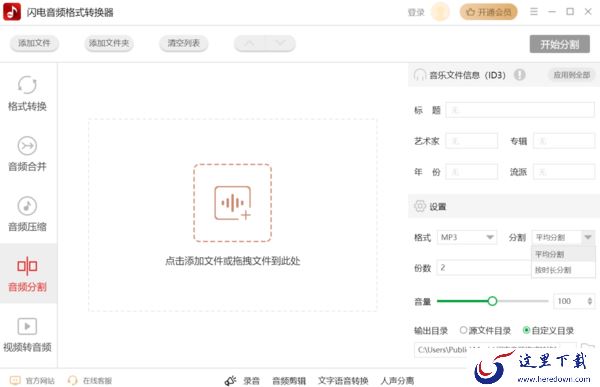This screenshot has height=387, width=600.
Task: Click the 音量 volume slider handle
Action: coord(492,301)
